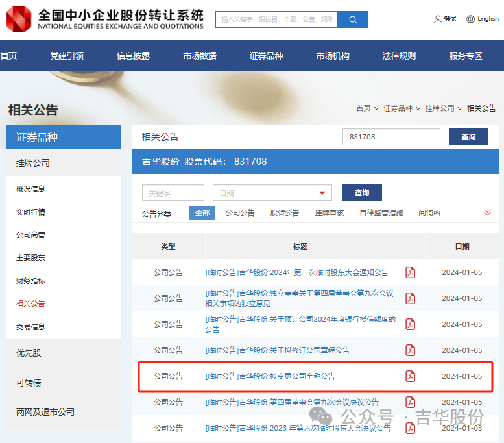Screen dimensions: 504x443
Task: Open the 拟变更公司全称公告 link
Action: 270,376
